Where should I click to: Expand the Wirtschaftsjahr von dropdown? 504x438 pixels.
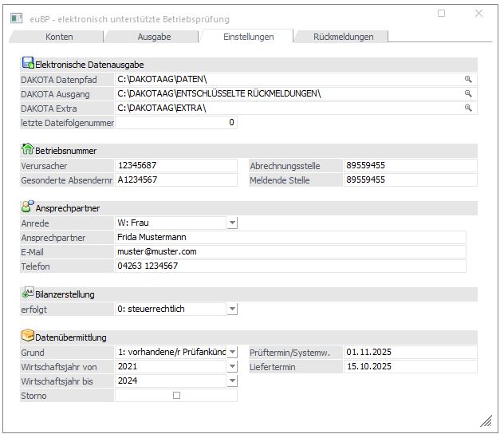[x=231, y=366]
